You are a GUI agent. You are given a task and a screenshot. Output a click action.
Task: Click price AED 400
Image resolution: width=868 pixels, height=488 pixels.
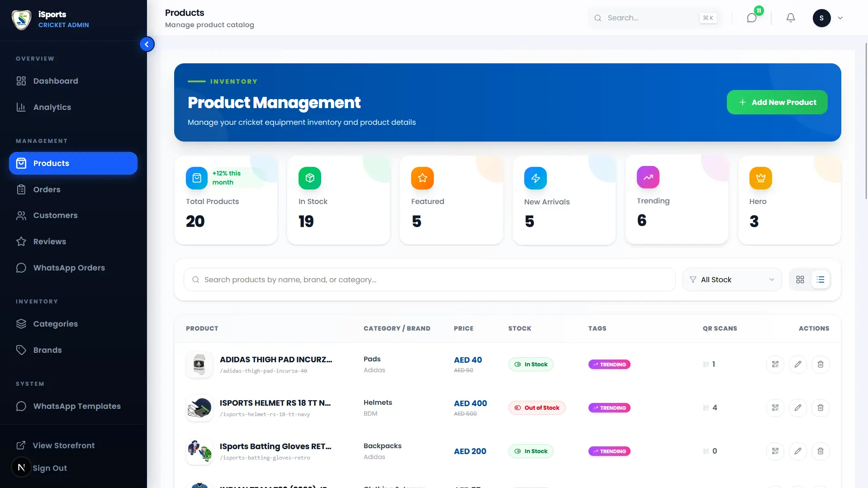(470, 403)
